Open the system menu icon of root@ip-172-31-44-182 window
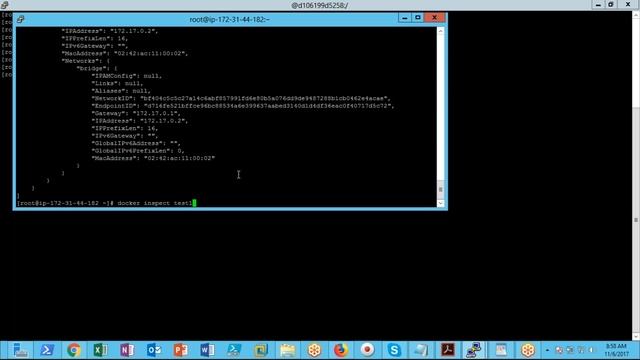Image resolution: width=640 pixels, height=360 pixels. 20,19
